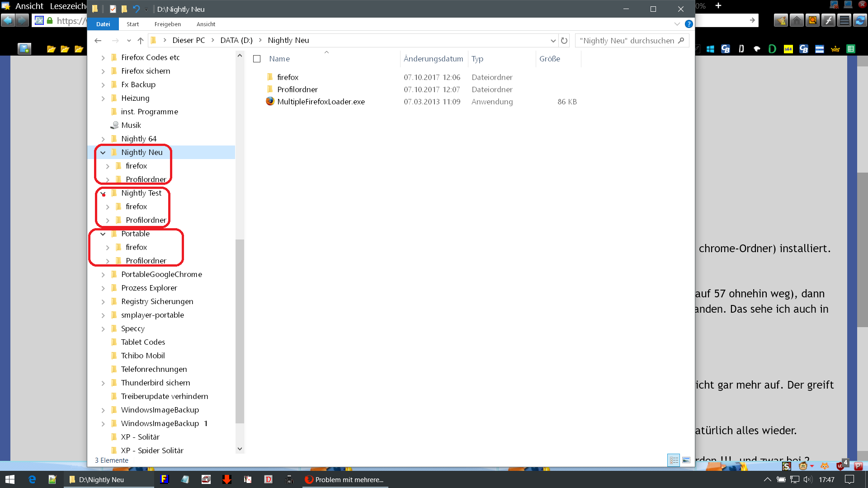The image size is (868, 488).
Task: Click the Windows Start button
Action: (10, 479)
